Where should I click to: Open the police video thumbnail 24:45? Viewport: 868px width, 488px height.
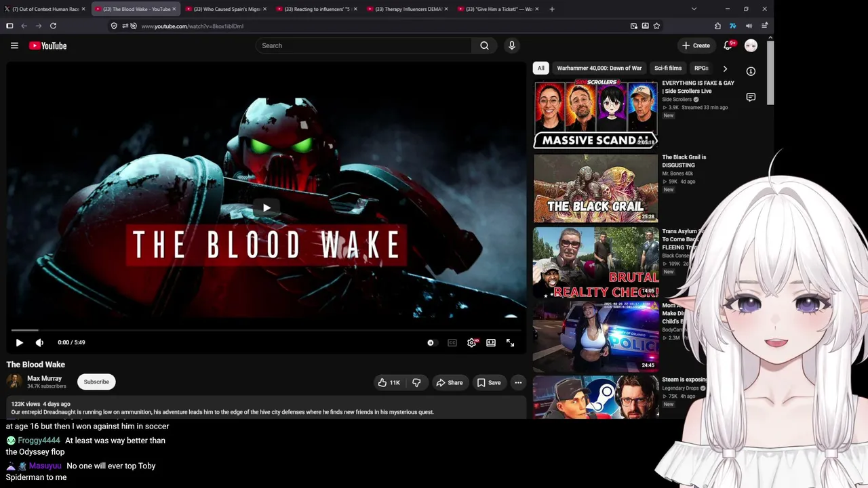(x=595, y=337)
